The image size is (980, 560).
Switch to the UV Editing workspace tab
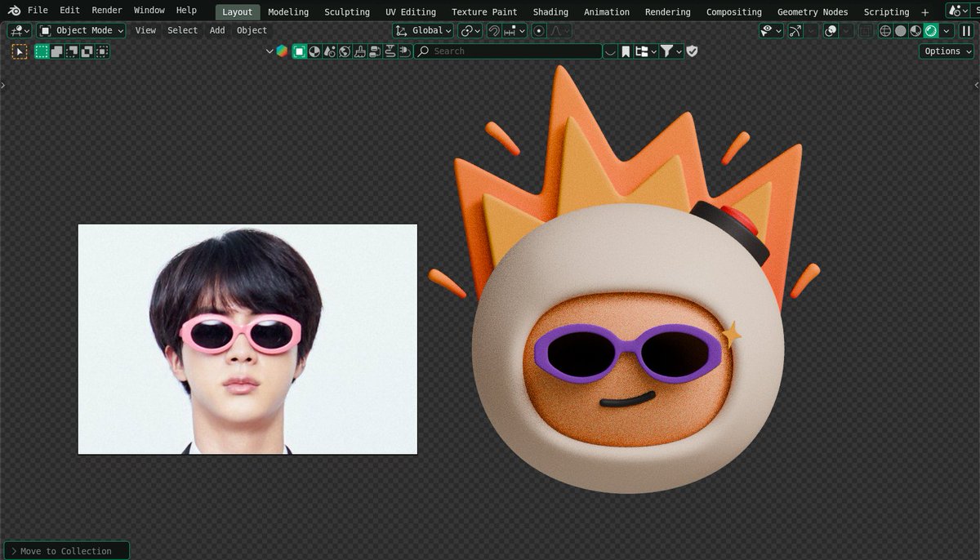tap(411, 11)
